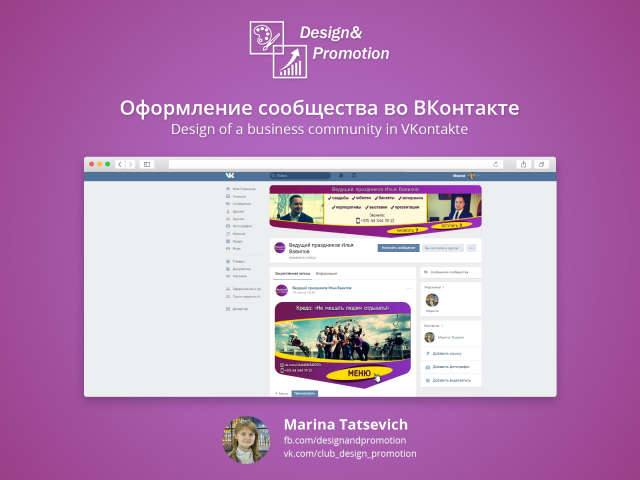The width and height of the screenshot is (640, 480).
Task: Show all tabs with the tabs icon
Action: coord(541,164)
